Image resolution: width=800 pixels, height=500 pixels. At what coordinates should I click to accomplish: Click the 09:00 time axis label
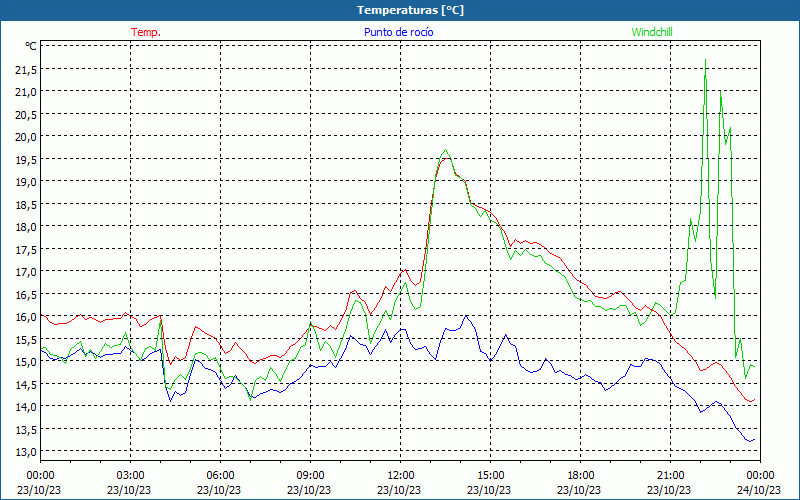310,475
